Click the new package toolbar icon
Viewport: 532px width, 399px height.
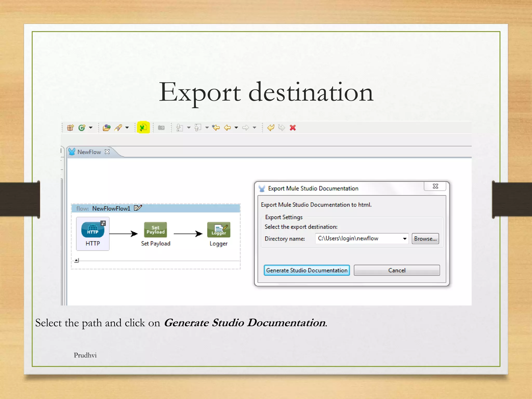coord(70,128)
